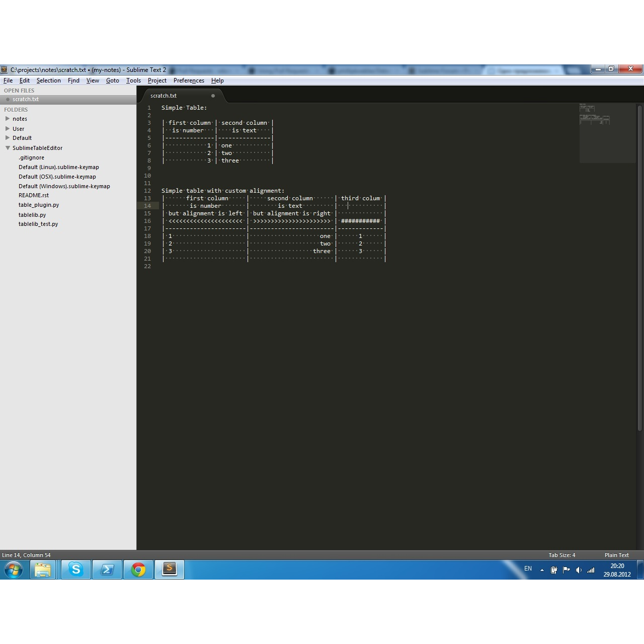644x644 pixels.
Task: Launch Windows Explorer from taskbar
Action: [x=43, y=570]
